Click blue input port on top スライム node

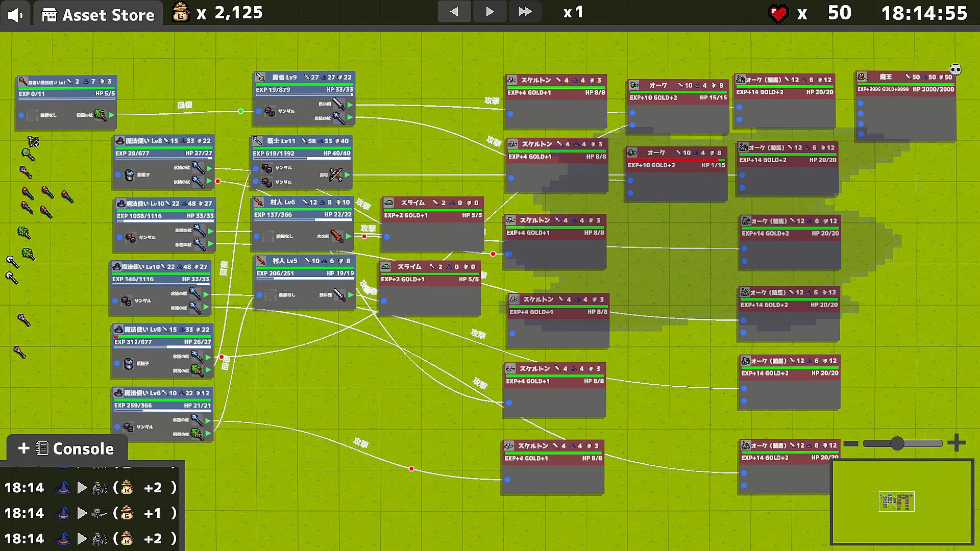coord(387,237)
